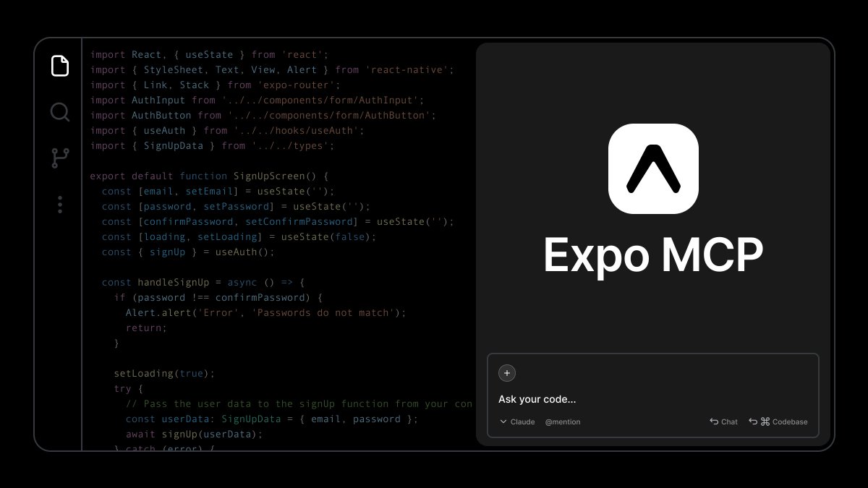Click the 'import React, { useState }' code line
This screenshot has width=868, height=488.
click(x=210, y=55)
